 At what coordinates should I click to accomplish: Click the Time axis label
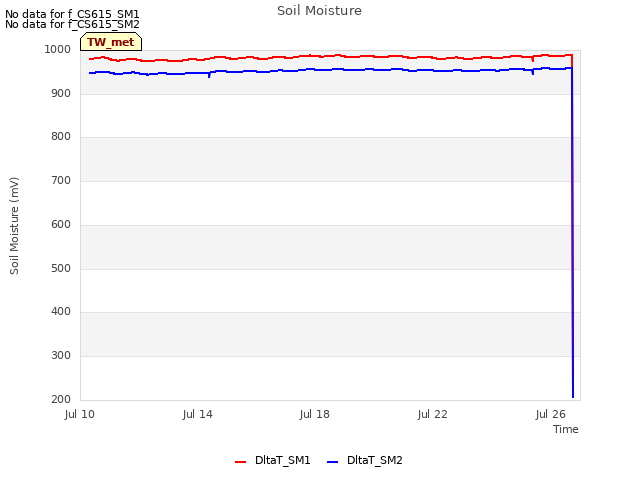pos(566,429)
